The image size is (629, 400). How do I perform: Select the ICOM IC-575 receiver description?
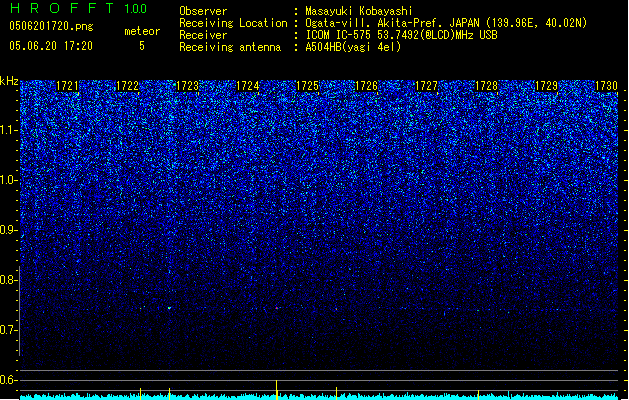402,35
